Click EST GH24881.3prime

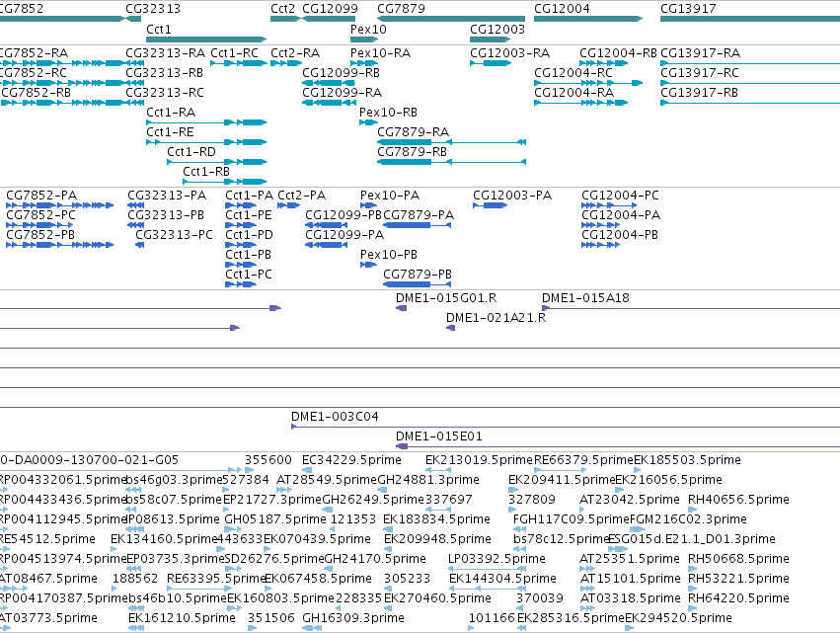[382, 491]
